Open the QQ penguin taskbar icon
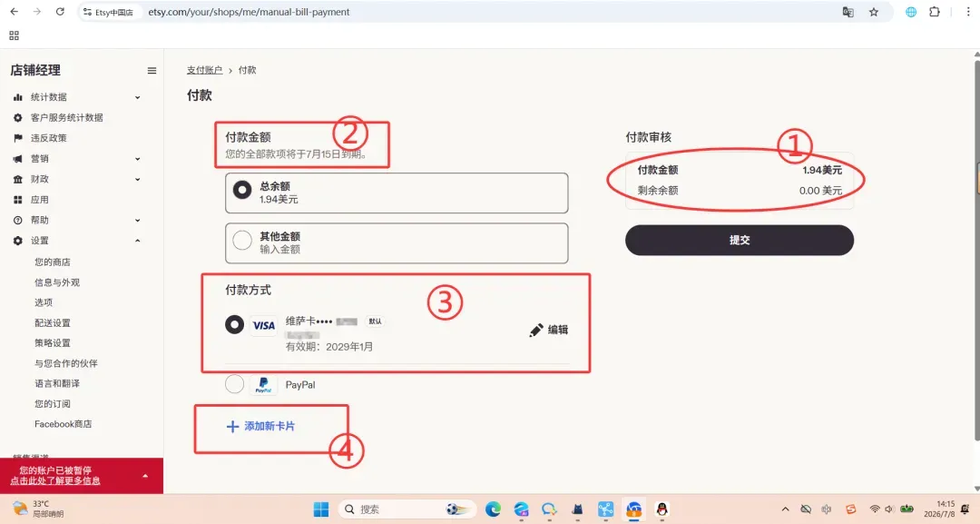Image resolution: width=980 pixels, height=524 pixels. pyautogui.click(x=661, y=509)
